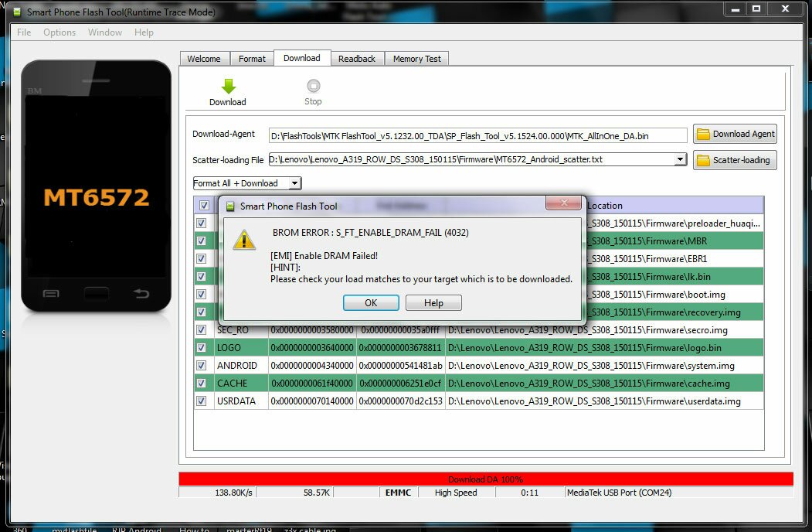Screen dimensions: 812x532
Task: Uncheck the SEC_RO row checkbox
Action: [202, 329]
